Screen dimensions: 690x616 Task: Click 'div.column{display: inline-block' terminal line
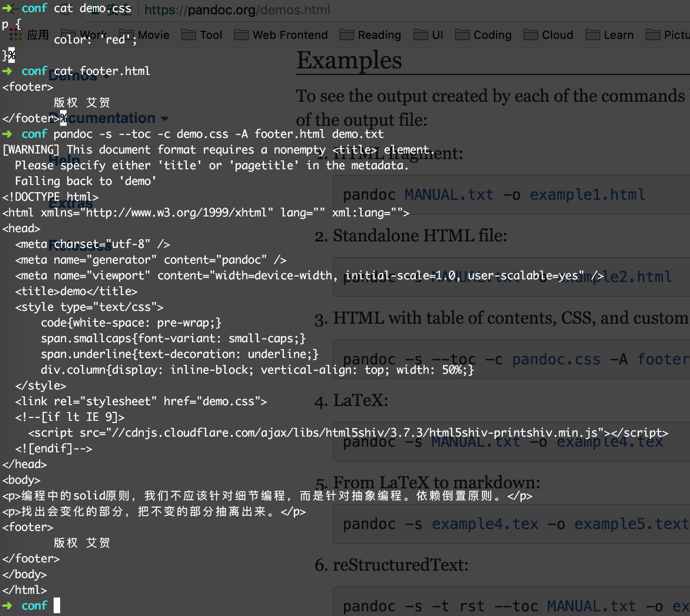tap(258, 370)
